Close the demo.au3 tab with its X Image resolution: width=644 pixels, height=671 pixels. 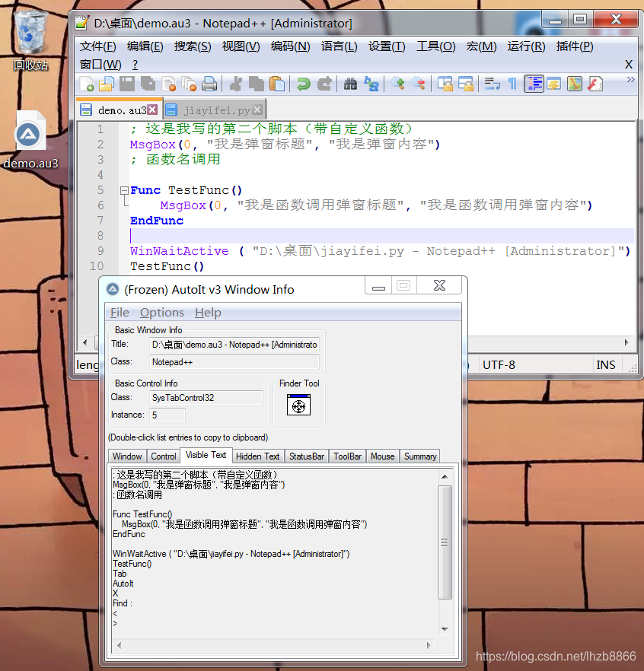[152, 110]
